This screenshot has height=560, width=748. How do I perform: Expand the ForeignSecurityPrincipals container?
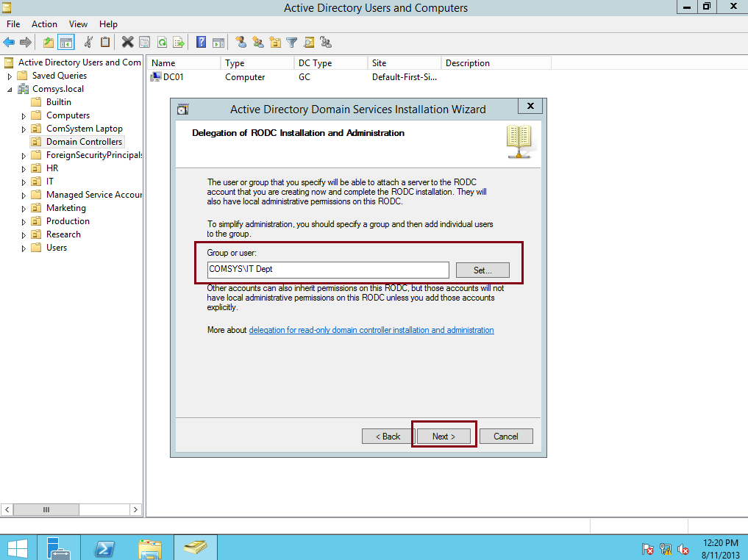tap(23, 154)
